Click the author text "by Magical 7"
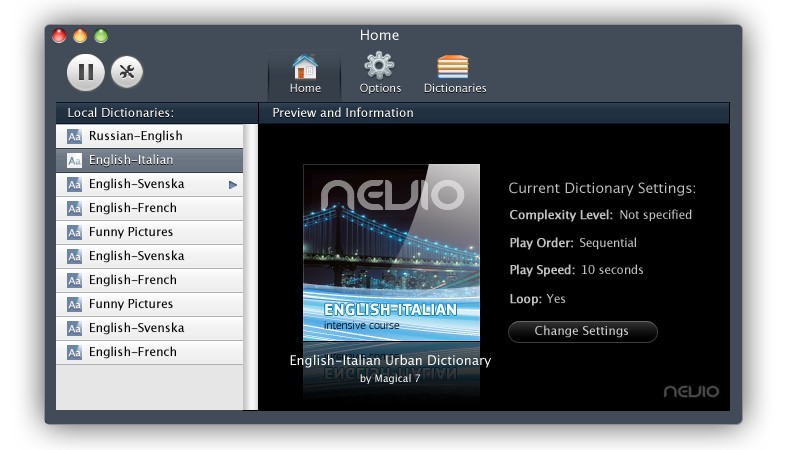 [x=390, y=378]
